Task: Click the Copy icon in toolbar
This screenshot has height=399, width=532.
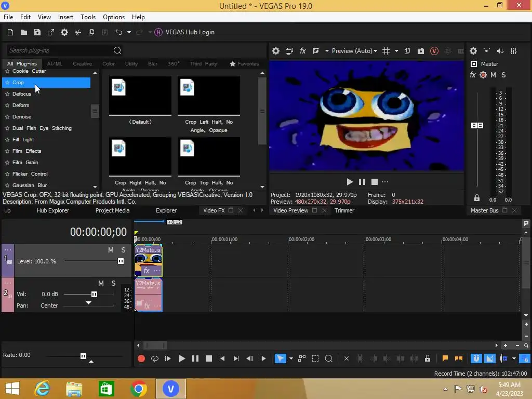Action: coord(91,32)
